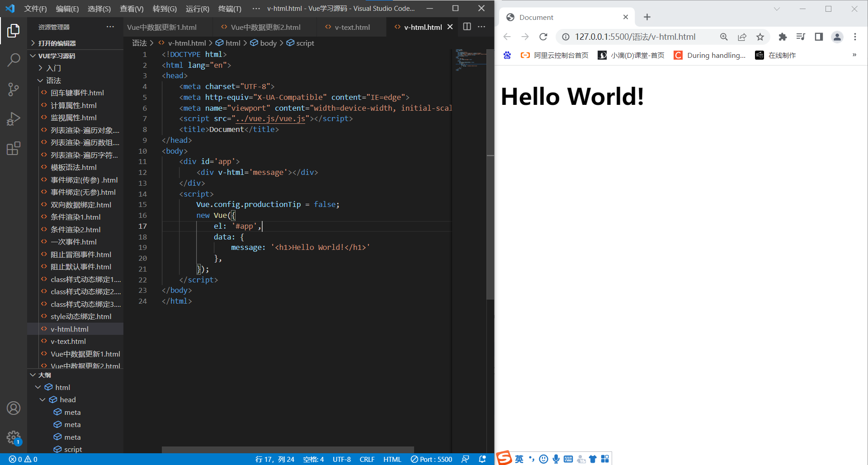Open editor more actions menu

click(x=481, y=27)
